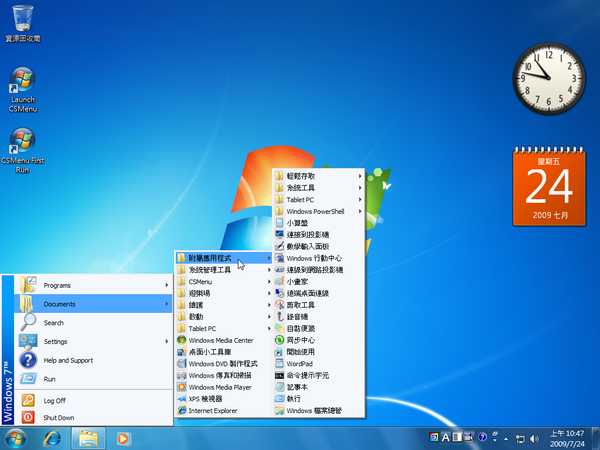Open Windows 檔案總管 file explorer entry
Screen dimensions: 600x450
coord(319,411)
